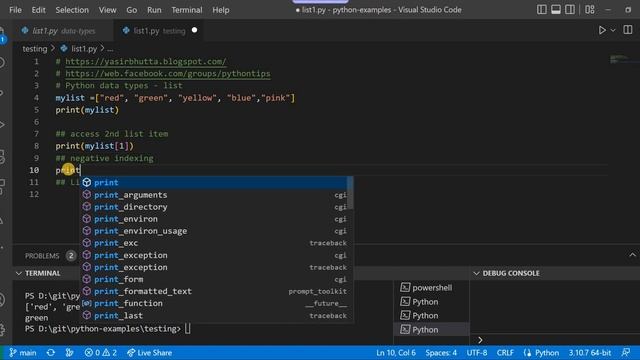Open the facebook groups pythontips link
640x360 pixels.
tap(168, 73)
